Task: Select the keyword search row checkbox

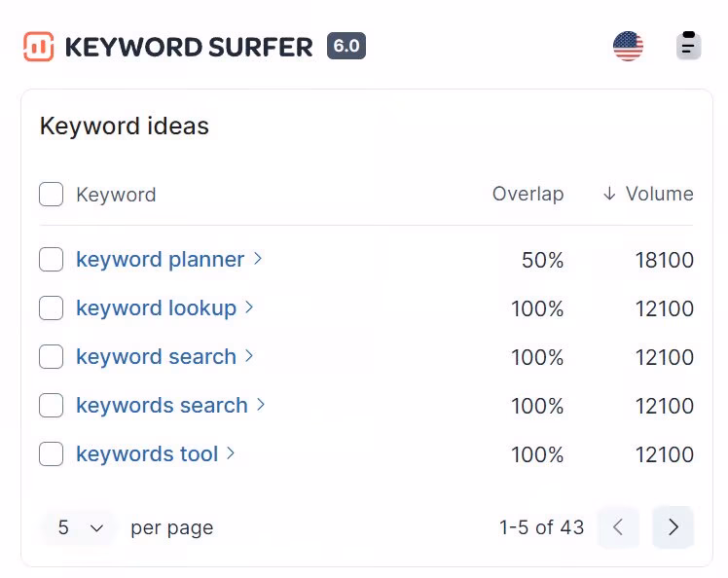Action: tap(51, 357)
